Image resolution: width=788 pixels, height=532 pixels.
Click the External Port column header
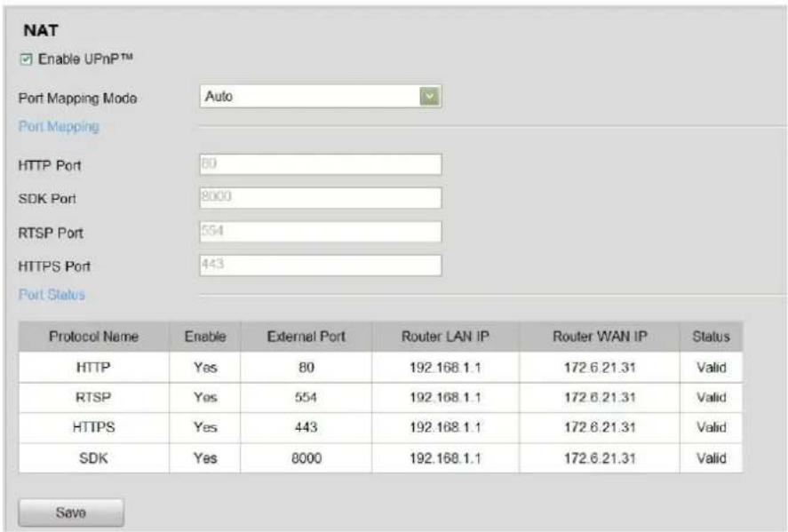tap(306, 337)
